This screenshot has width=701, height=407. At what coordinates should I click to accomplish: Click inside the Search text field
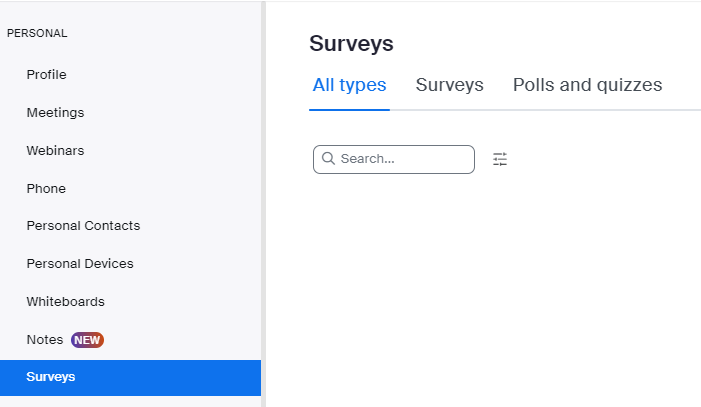pyautogui.click(x=403, y=159)
